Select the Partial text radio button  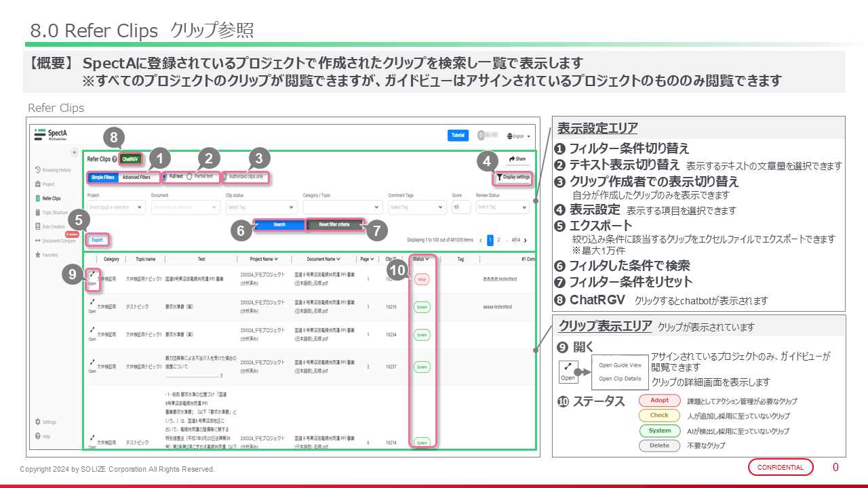pos(189,176)
